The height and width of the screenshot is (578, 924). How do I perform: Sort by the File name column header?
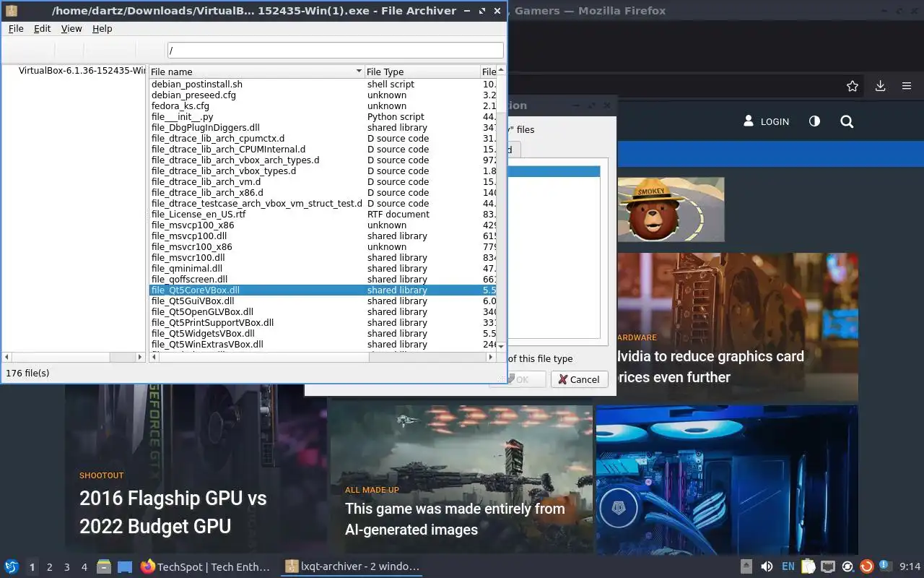pyautogui.click(x=256, y=72)
